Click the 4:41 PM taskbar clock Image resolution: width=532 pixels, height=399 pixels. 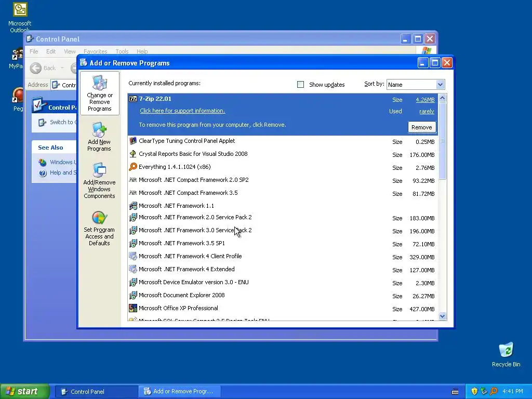[512, 391]
